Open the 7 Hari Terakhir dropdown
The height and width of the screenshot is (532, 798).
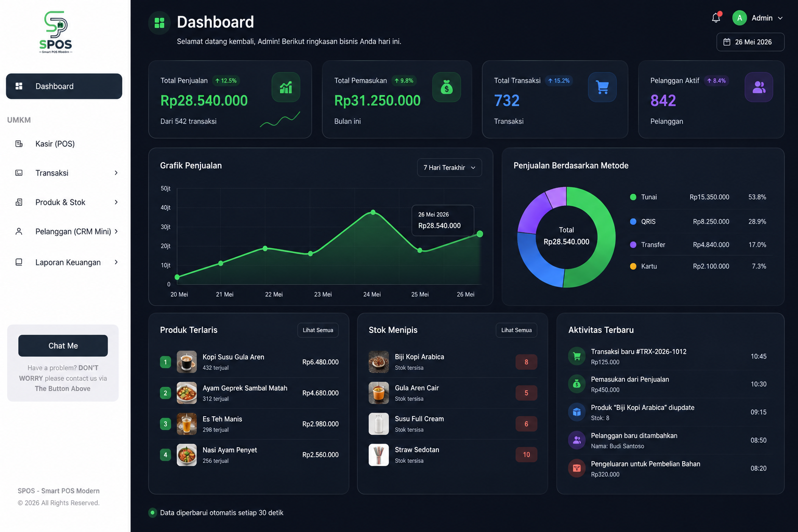click(x=449, y=168)
